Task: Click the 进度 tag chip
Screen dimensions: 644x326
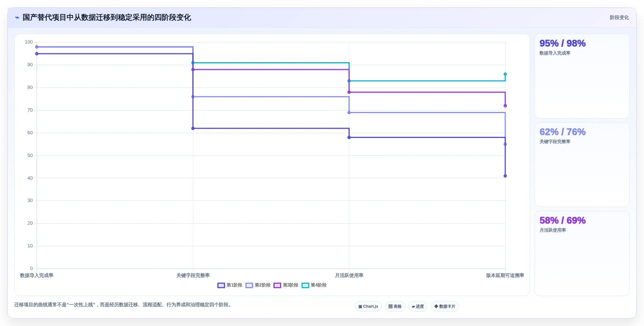Action: 418,307
